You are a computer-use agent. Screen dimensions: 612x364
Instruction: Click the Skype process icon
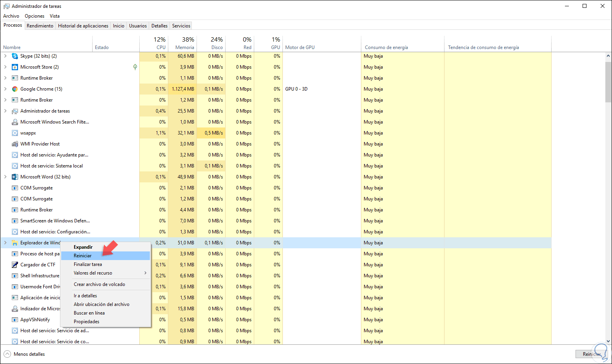coord(15,56)
